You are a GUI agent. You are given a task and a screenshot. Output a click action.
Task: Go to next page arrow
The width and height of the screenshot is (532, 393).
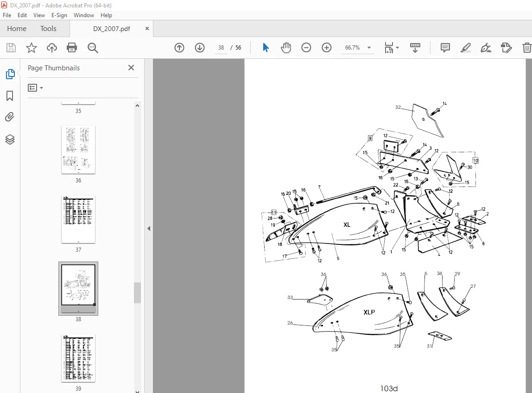[x=199, y=48]
